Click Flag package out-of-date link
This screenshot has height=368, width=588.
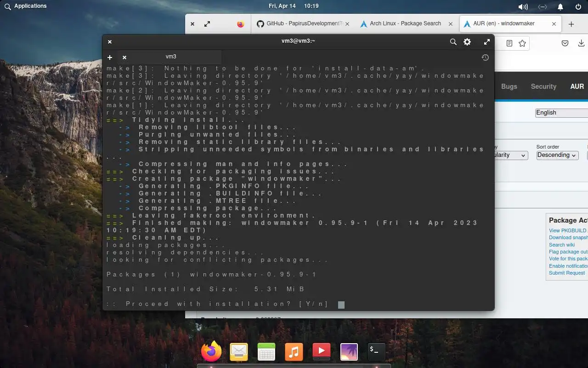tap(568, 252)
